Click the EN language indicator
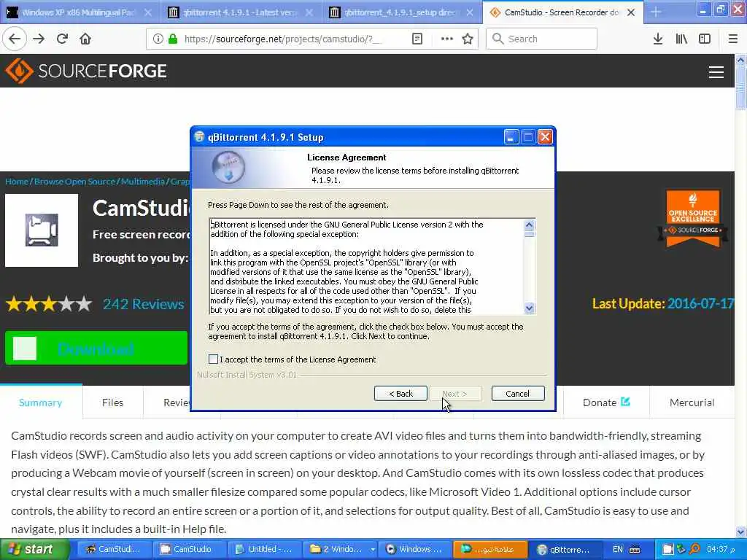The image size is (747, 560). [617, 550]
